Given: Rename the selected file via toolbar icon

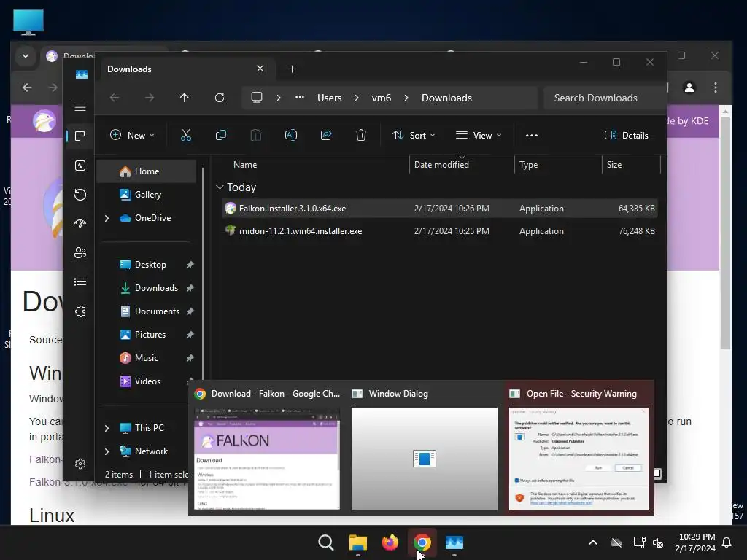Looking at the screenshot, I should (x=290, y=135).
